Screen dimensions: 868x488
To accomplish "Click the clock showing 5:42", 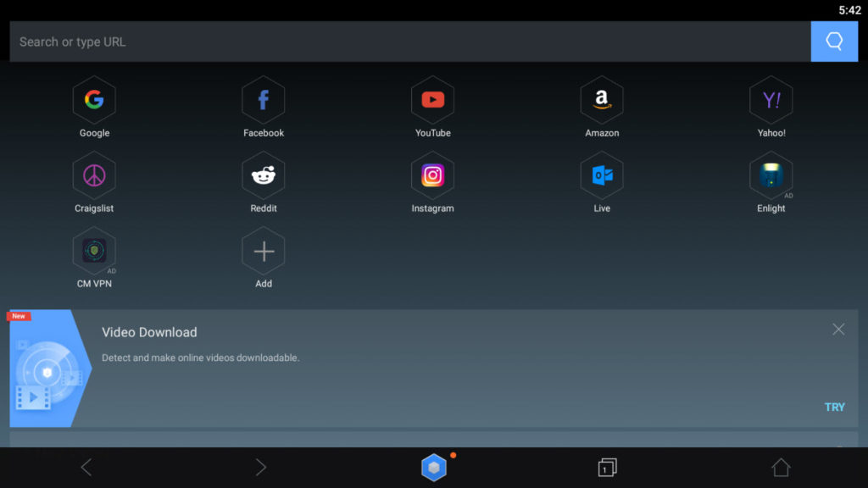I will pos(849,10).
